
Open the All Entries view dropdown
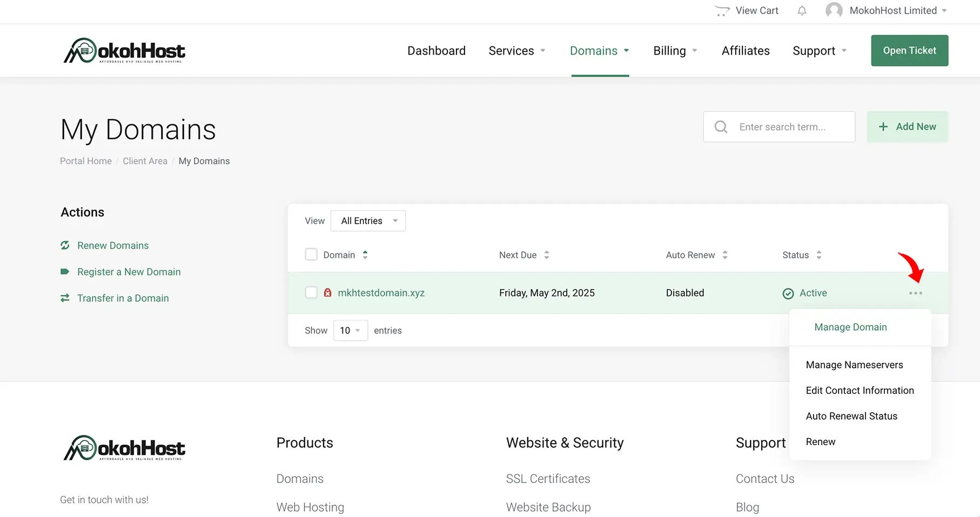368,221
